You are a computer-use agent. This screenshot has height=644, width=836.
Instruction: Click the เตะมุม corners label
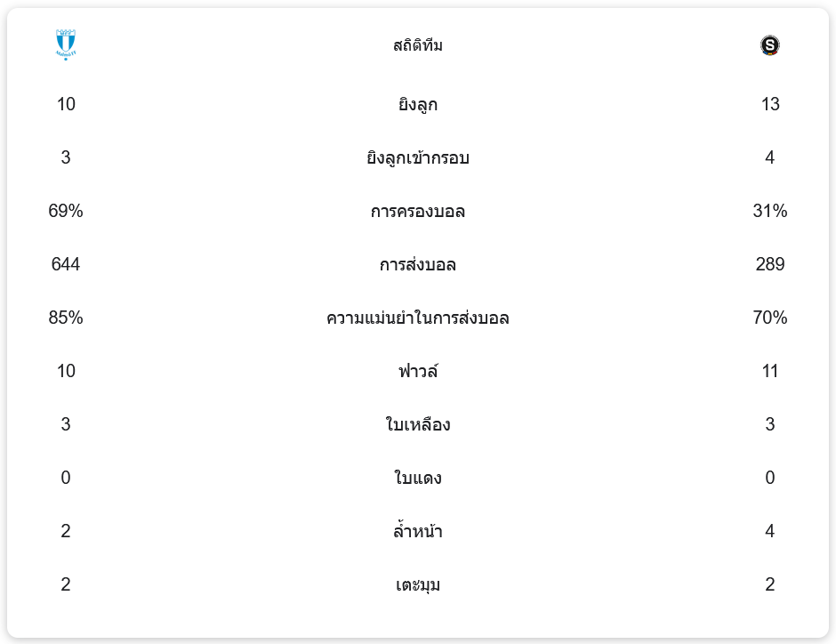[x=418, y=585]
